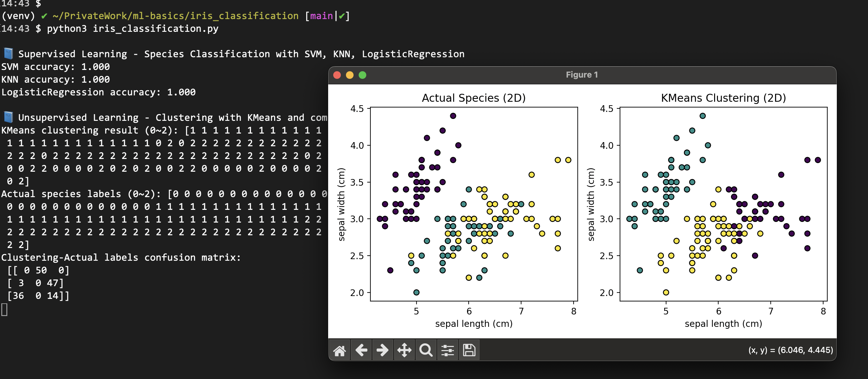Toggle the Pan axes cross-arrows tool
868x379 pixels.
point(404,350)
